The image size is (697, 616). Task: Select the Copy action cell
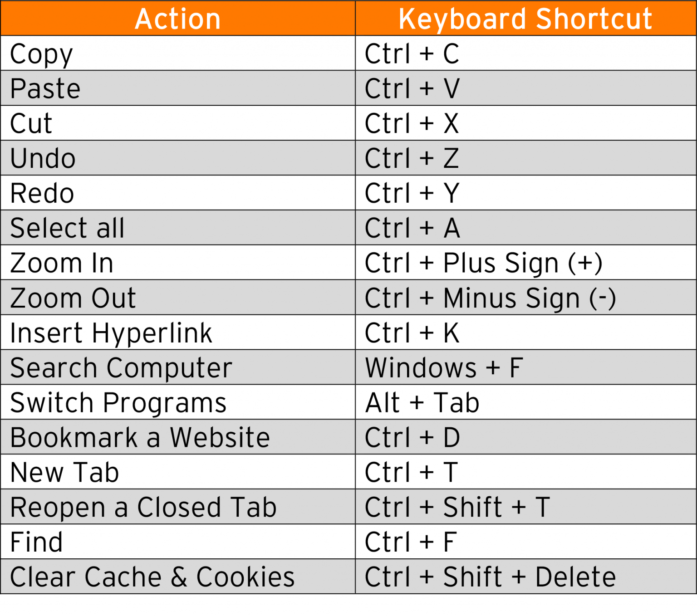pyautogui.click(x=42, y=54)
